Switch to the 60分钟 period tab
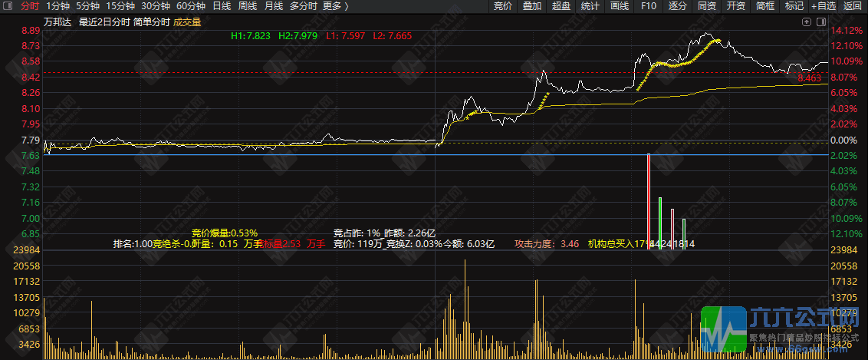 coord(191,7)
